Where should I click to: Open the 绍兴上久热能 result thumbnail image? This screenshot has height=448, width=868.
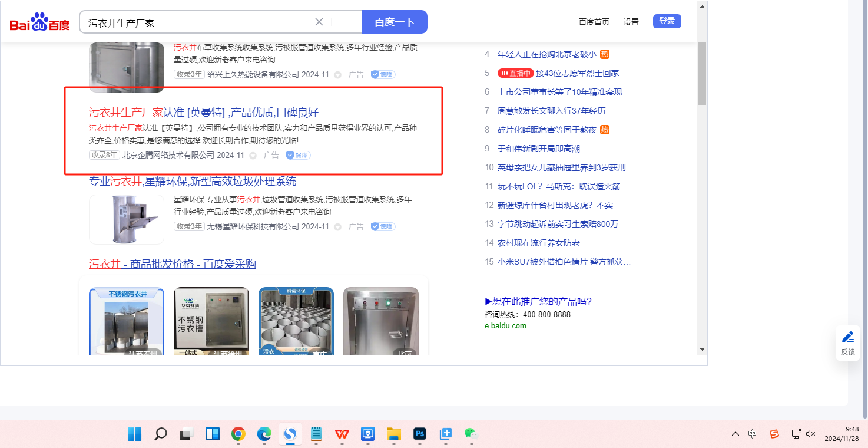click(127, 67)
